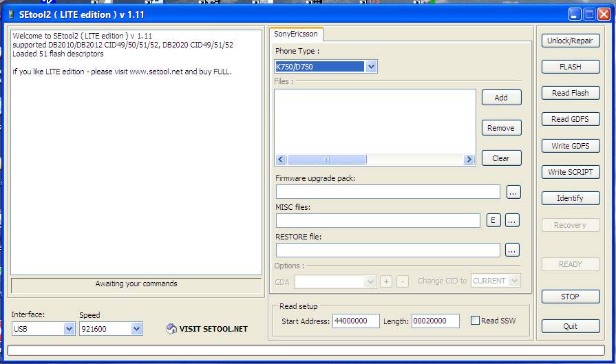Expand the Interface USB dropdown

(69, 329)
